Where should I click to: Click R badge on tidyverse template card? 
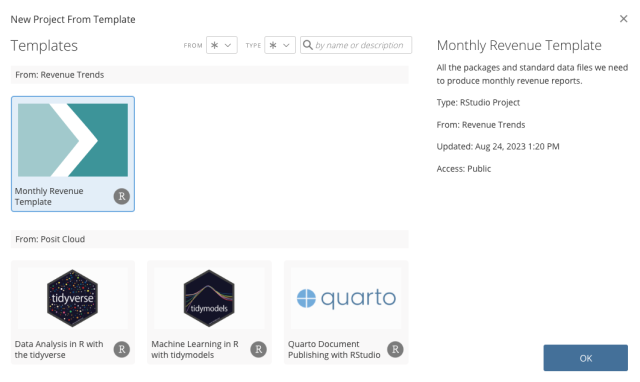point(122,349)
